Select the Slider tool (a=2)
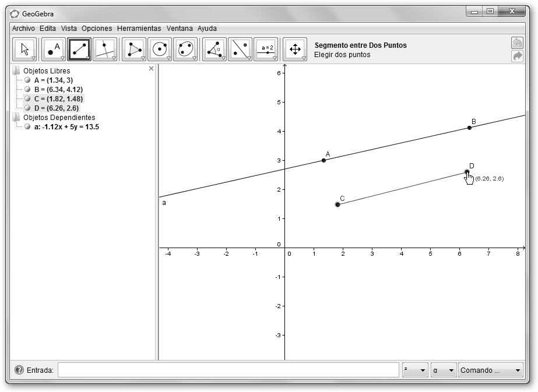The height and width of the screenshot is (392, 538). pyautogui.click(x=266, y=50)
